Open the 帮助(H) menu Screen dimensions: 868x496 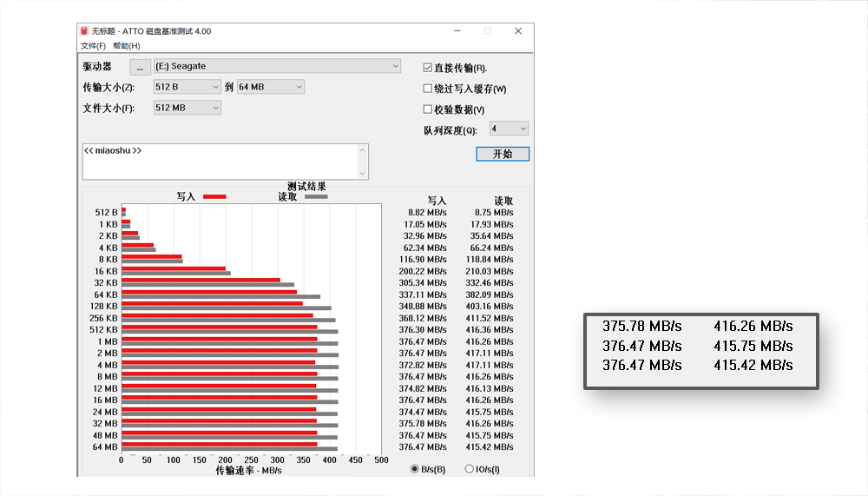[126, 46]
